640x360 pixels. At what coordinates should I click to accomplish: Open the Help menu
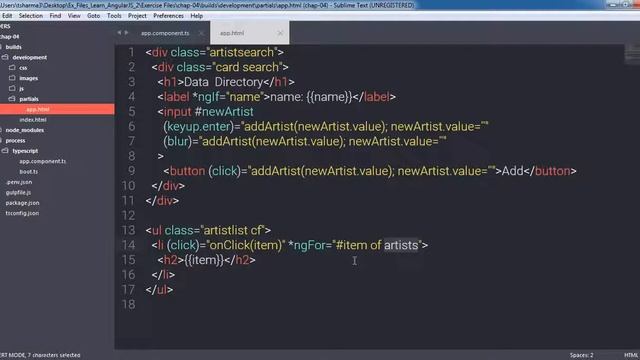[x=196, y=16]
